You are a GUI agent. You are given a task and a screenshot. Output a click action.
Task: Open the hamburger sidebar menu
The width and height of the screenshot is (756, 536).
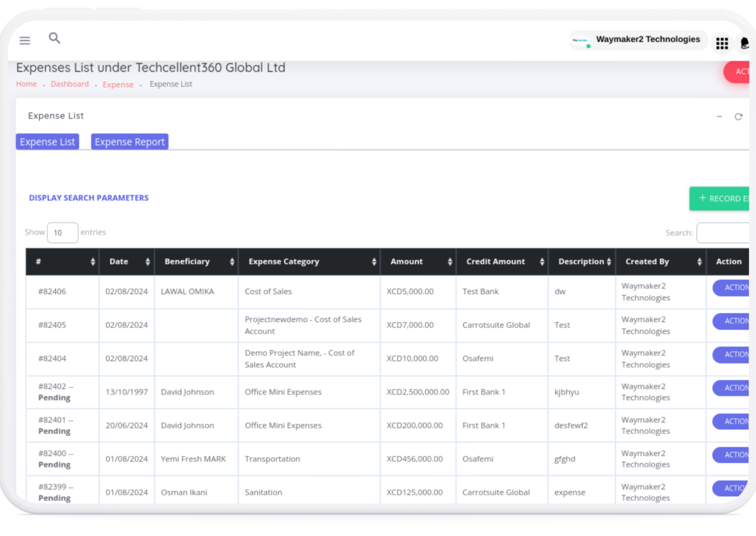(x=25, y=41)
